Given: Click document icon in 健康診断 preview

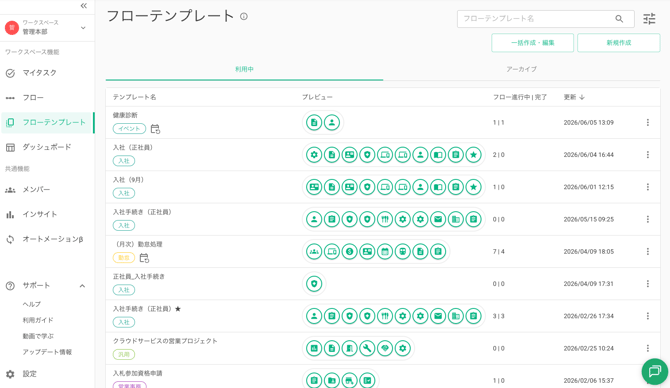Looking at the screenshot, I should click(314, 123).
